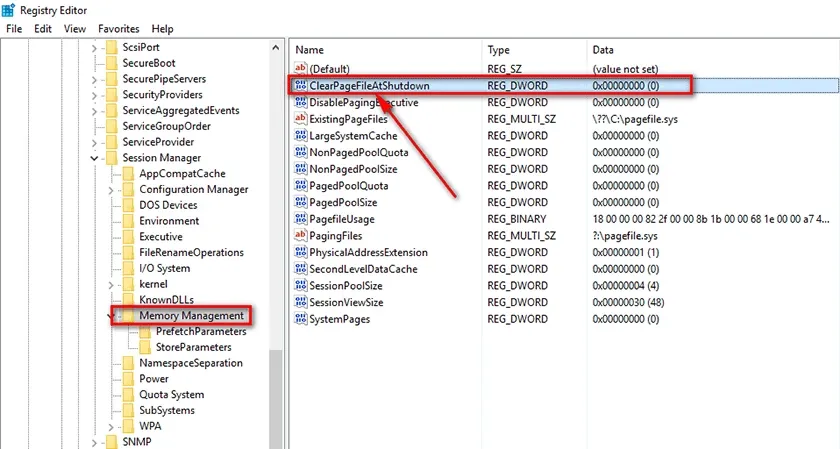Expand the ScsiPort key
This screenshot has width=840, height=449.
click(94, 48)
